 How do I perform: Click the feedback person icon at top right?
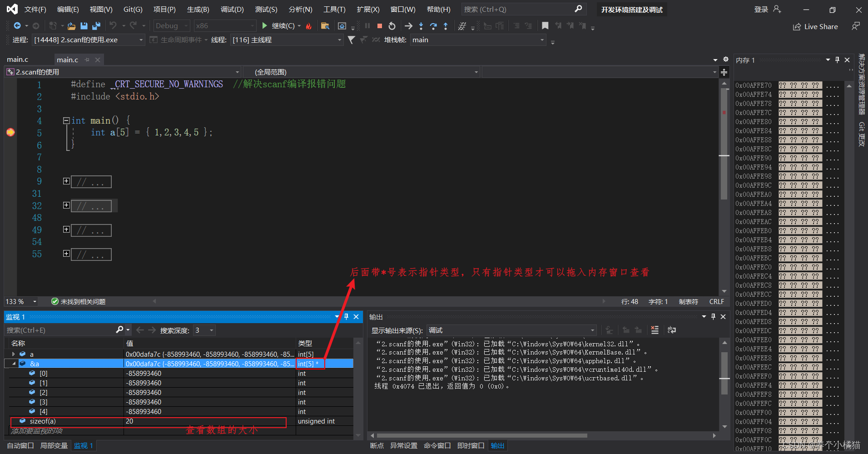[x=856, y=26]
